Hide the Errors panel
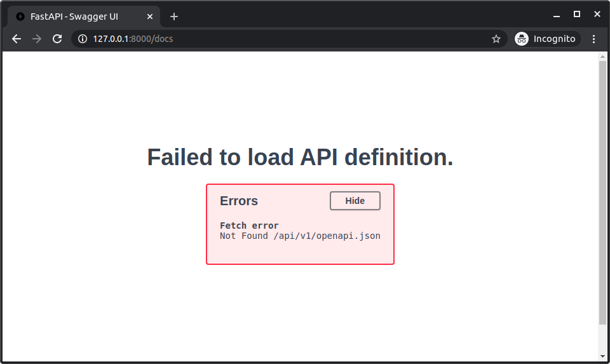Viewport: 610px width, 364px height. point(355,201)
